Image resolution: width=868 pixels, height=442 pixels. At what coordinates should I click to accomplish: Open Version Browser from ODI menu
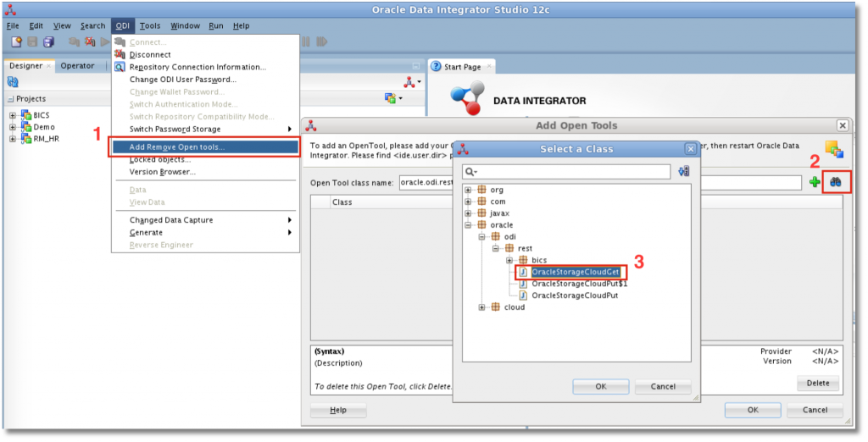(x=205, y=172)
